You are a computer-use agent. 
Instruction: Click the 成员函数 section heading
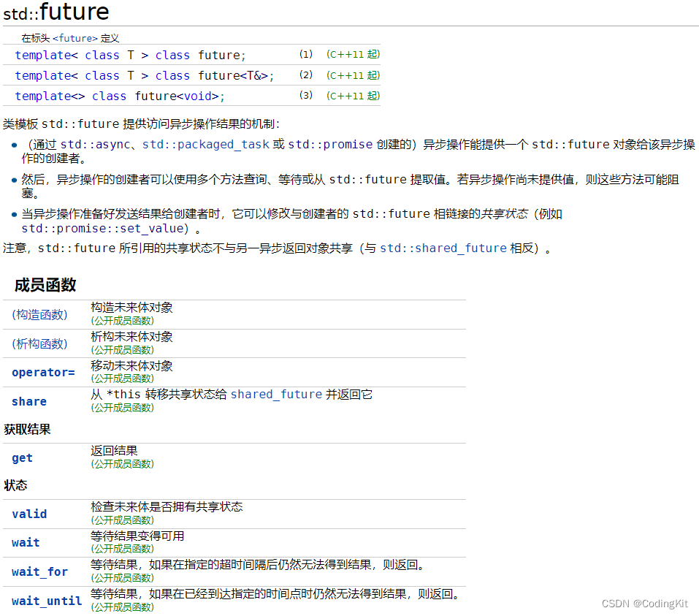pyautogui.click(x=45, y=285)
